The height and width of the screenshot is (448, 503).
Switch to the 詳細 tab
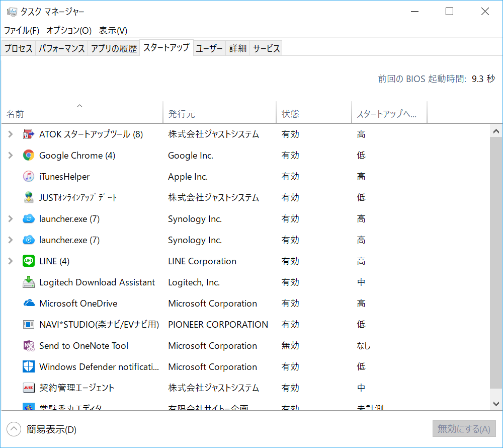click(x=238, y=48)
